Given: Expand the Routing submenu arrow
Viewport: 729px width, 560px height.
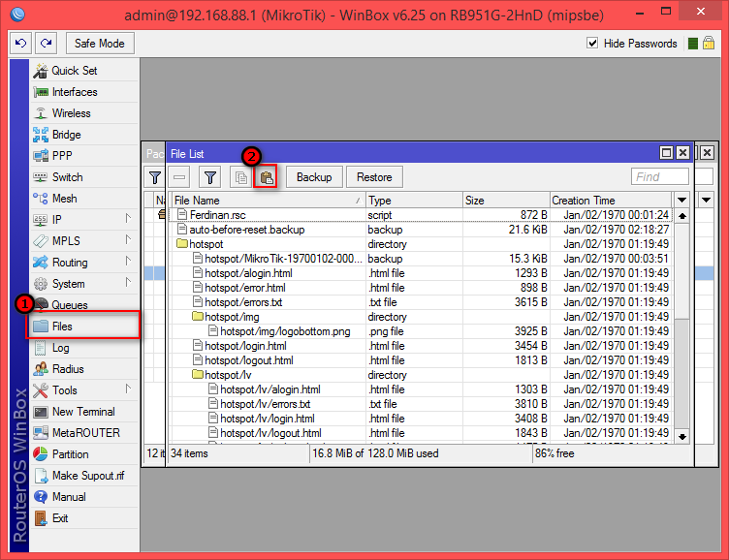Looking at the screenshot, I should 128,262.
